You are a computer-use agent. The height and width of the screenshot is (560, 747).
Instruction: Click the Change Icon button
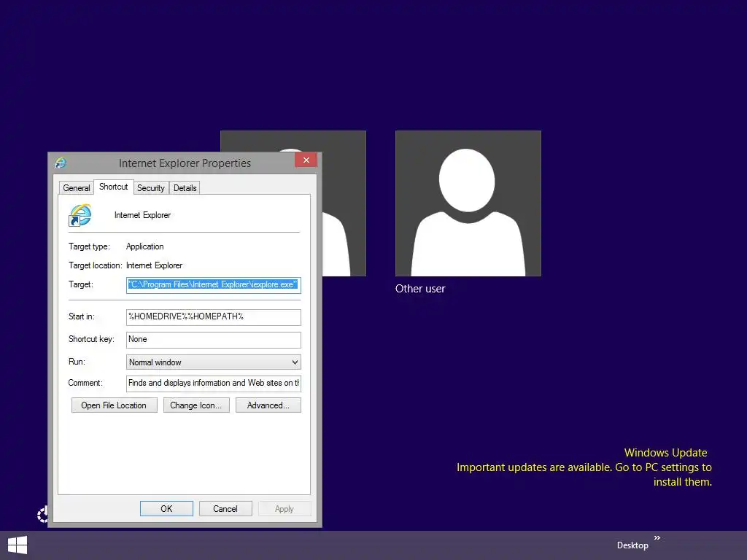[196, 405]
